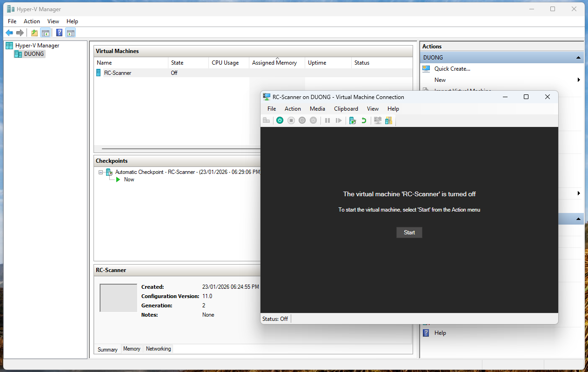Click the green Revert arrow icon
The width and height of the screenshot is (588, 372).
coord(364,120)
